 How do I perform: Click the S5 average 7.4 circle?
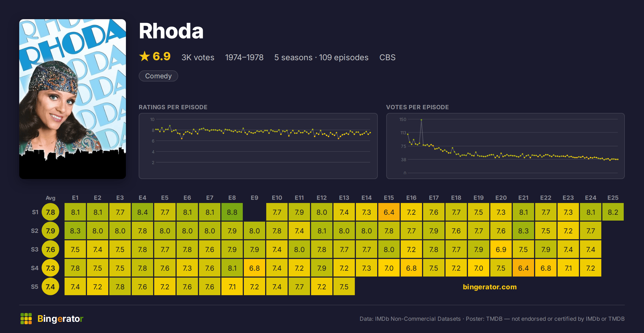(50, 287)
